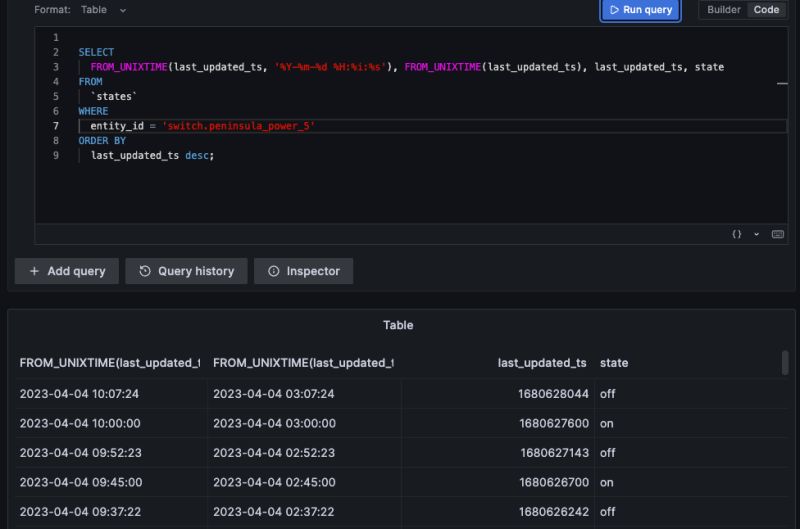The height and width of the screenshot is (529, 800).
Task: Click line number 7 in editor gutter
Action: click(x=56, y=126)
